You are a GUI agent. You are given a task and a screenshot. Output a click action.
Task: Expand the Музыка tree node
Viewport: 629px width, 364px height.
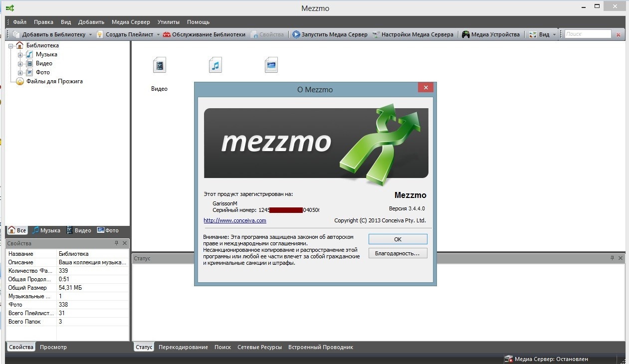point(20,54)
